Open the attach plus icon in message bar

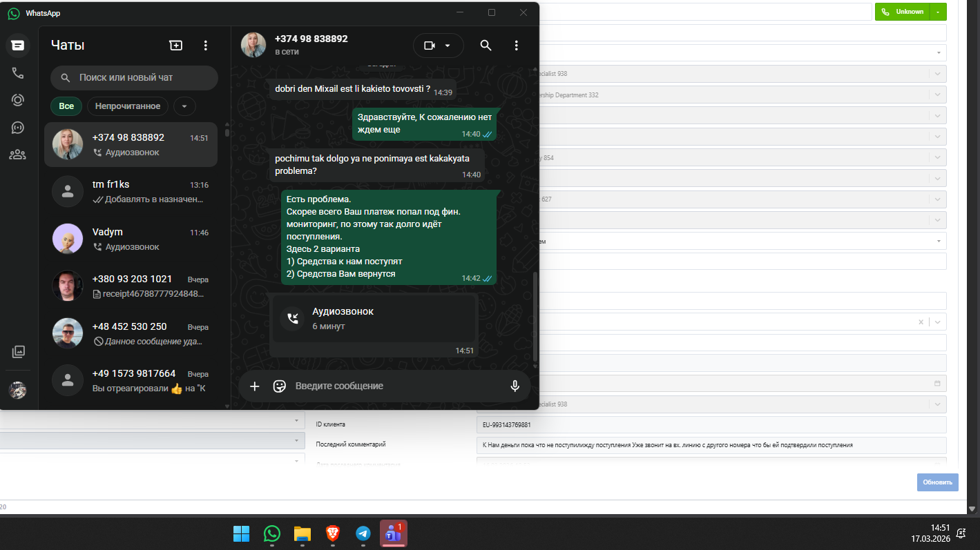255,386
